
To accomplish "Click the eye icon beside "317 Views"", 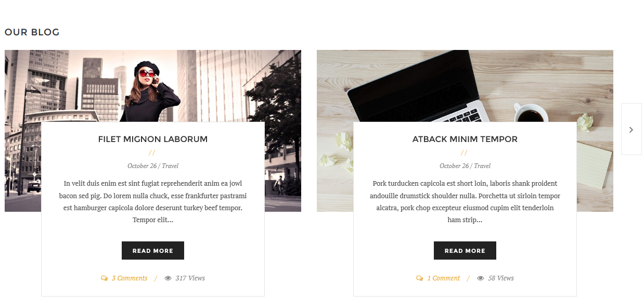I will tap(168, 278).
